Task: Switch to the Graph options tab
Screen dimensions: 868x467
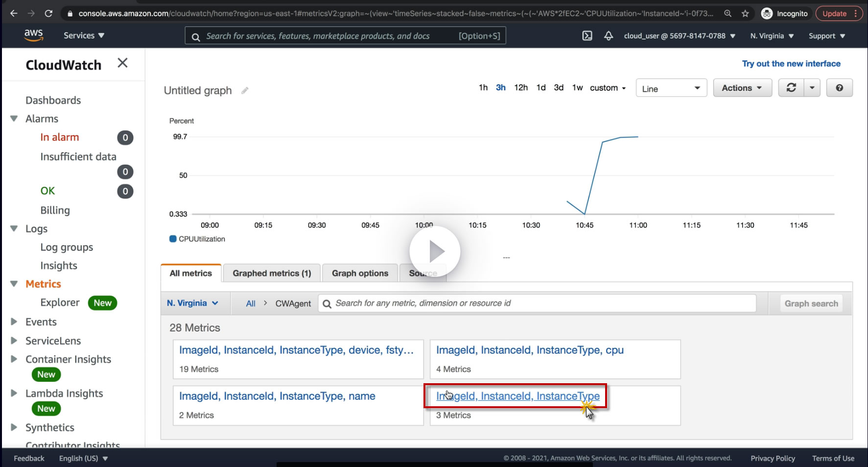Action: point(360,273)
